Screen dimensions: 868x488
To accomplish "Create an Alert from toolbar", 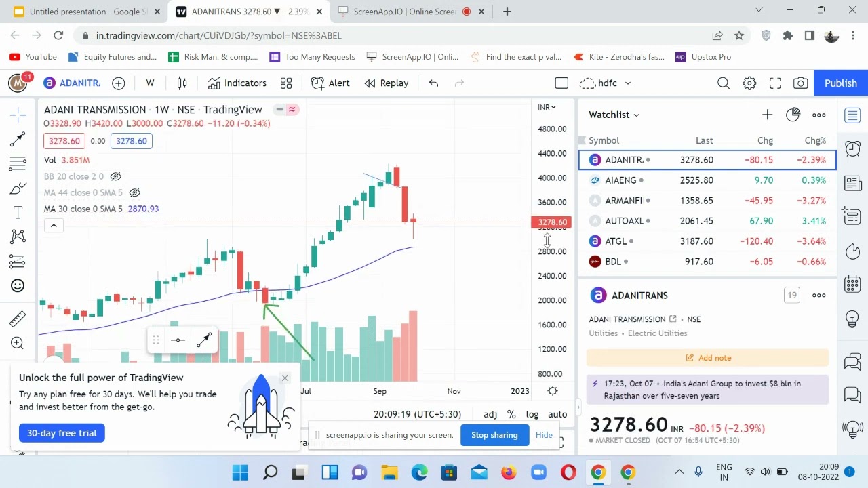I will pos(331,83).
